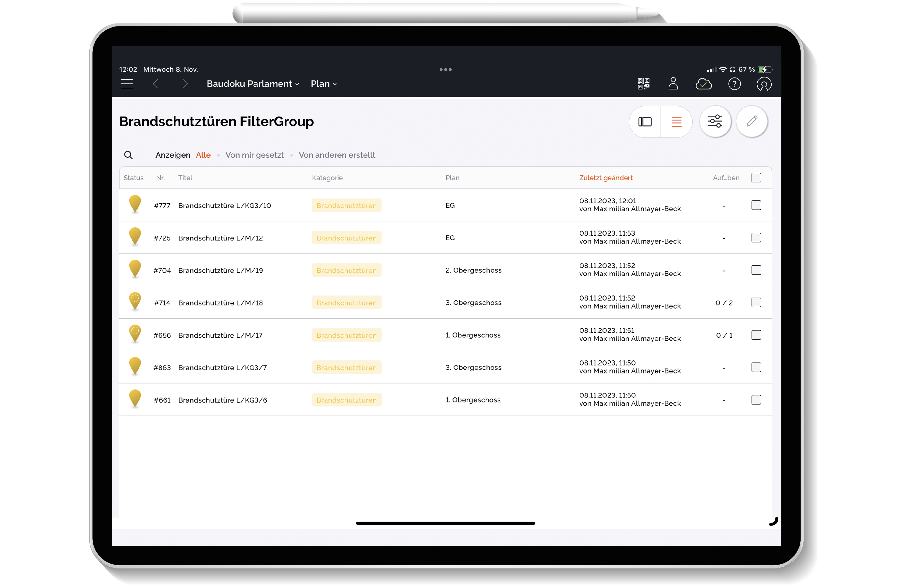Check the cloud sync status
The height and width of the screenshot is (588, 907).
coord(703,84)
